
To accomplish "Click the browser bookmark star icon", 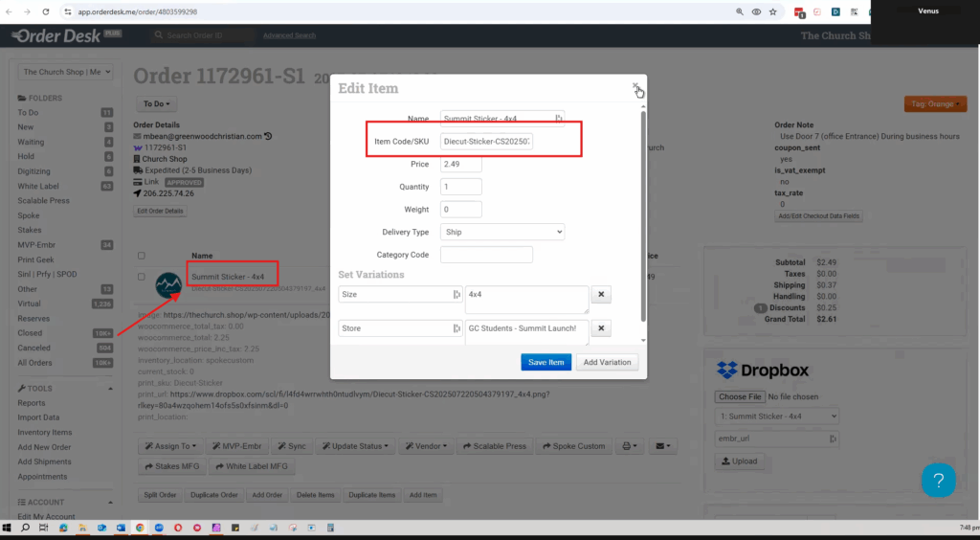I will pos(772,11).
